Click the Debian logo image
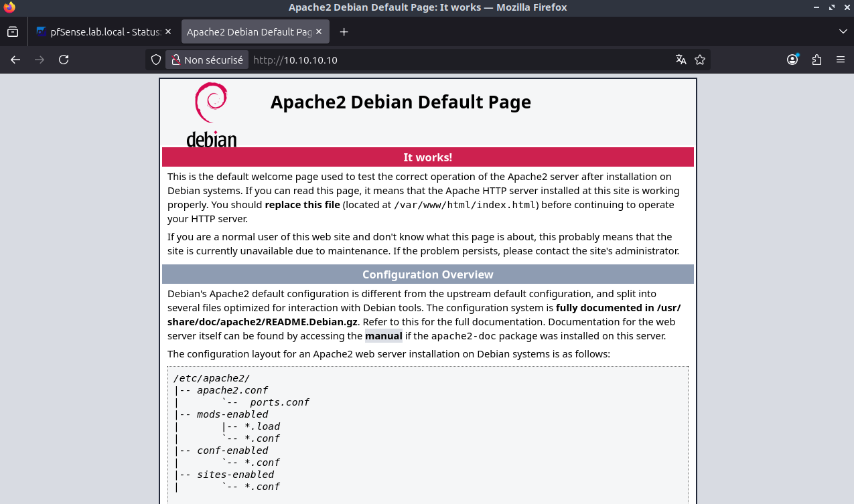This screenshot has width=854, height=504. (212, 114)
